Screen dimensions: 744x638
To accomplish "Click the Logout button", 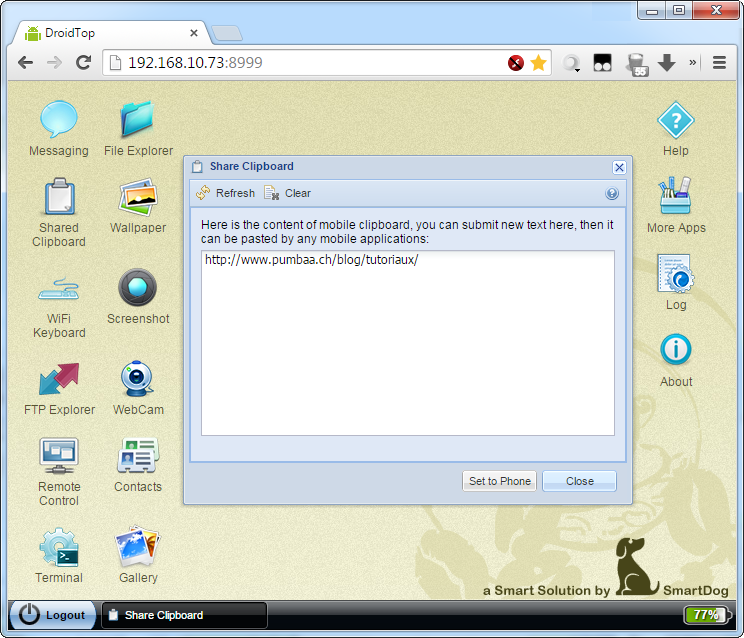I will (x=53, y=615).
